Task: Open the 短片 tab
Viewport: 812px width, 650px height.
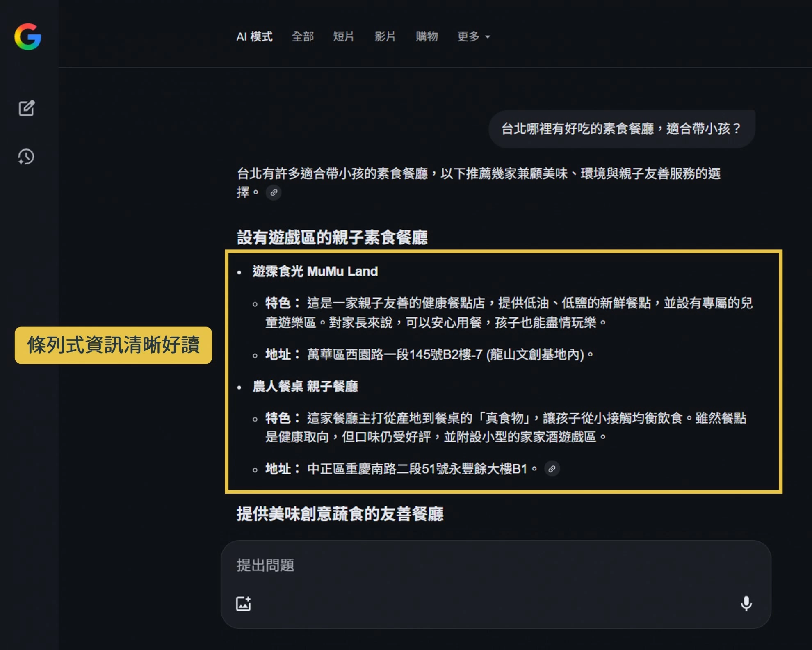Action: click(344, 36)
